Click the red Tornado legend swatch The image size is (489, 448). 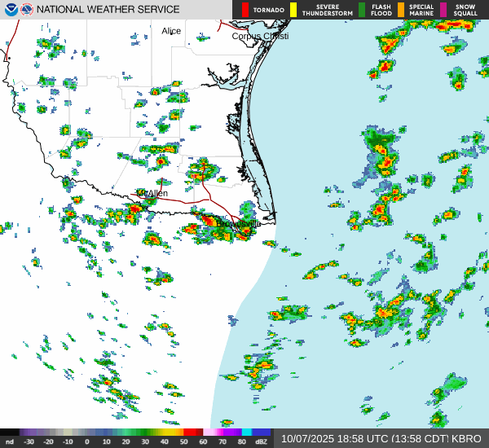coord(245,10)
